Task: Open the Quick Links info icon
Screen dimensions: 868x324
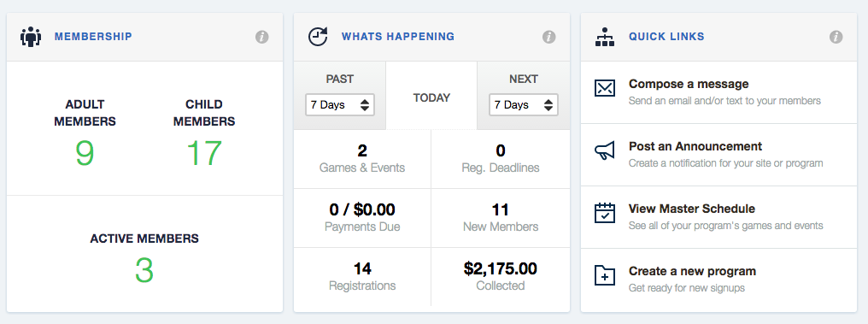Action: (x=836, y=37)
